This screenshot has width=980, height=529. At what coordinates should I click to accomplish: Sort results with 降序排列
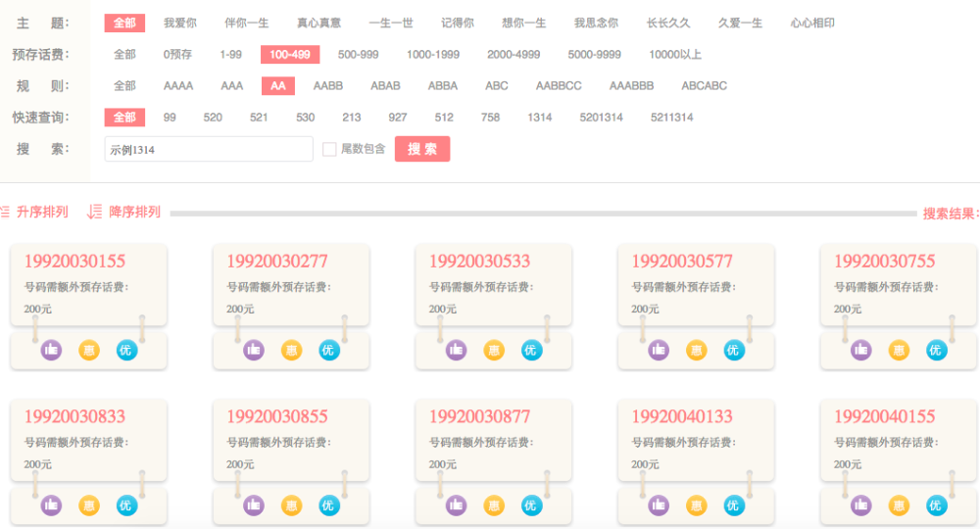pyautogui.click(x=124, y=212)
